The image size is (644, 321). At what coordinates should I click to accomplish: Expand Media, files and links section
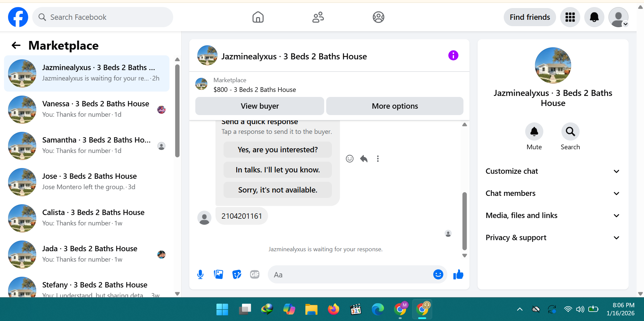[x=553, y=216]
